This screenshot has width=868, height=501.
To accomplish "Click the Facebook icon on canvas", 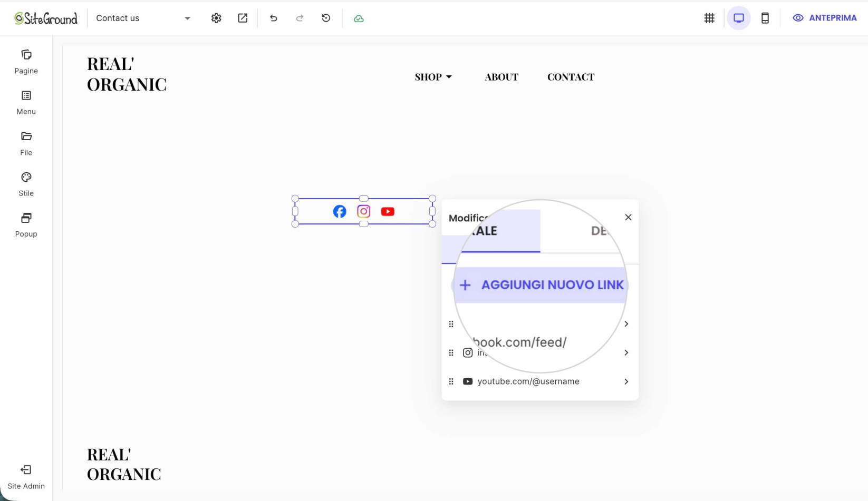I will coord(340,211).
